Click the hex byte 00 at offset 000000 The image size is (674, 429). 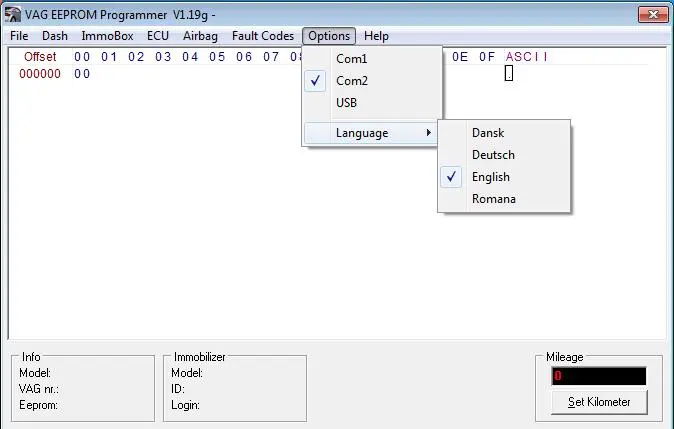click(82, 74)
